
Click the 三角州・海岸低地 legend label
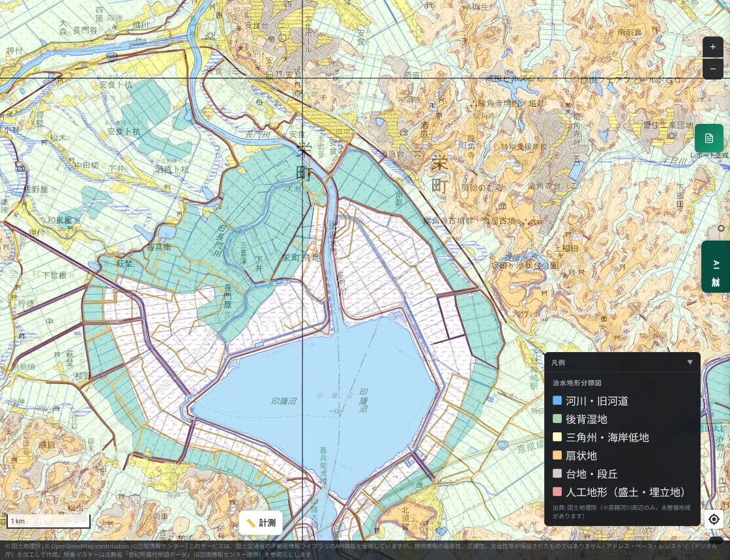pyautogui.click(x=607, y=437)
